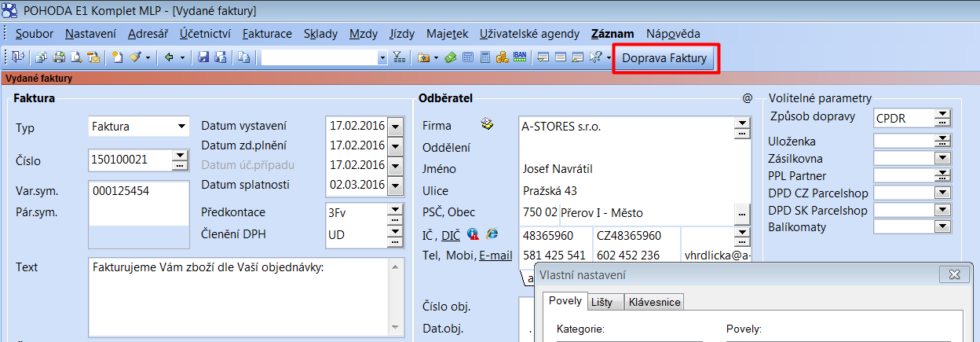Select the Povely tab in Vlastní nastavení

pos(565,301)
